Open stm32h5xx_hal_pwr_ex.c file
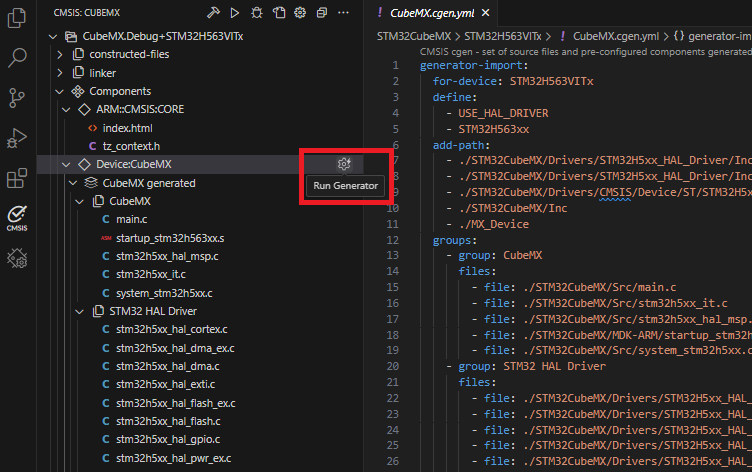Image resolution: width=752 pixels, height=472 pixels. (x=173, y=459)
